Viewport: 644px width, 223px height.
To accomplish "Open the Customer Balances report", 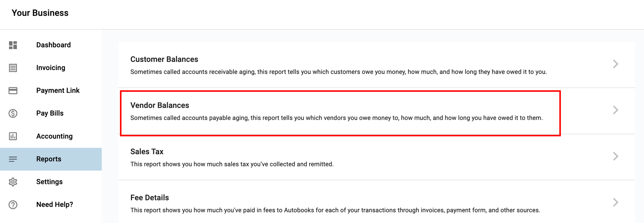I will pos(164,59).
